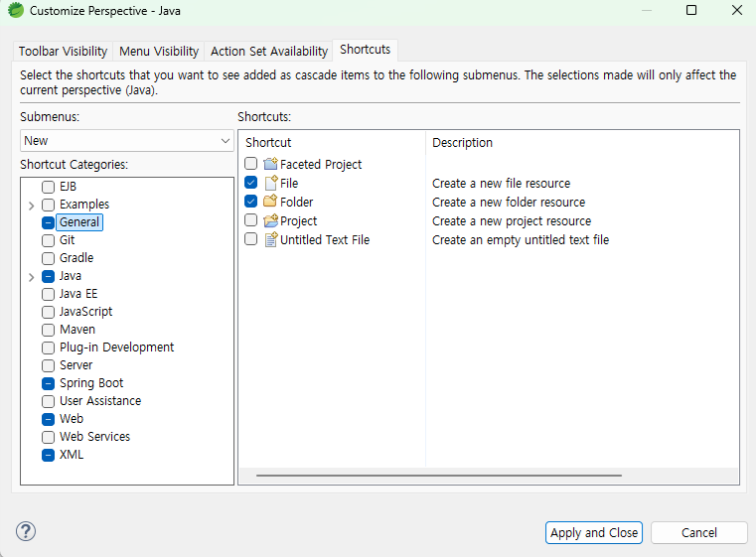The width and height of the screenshot is (756, 557).
Task: Click the Cancel button
Action: [698, 532]
